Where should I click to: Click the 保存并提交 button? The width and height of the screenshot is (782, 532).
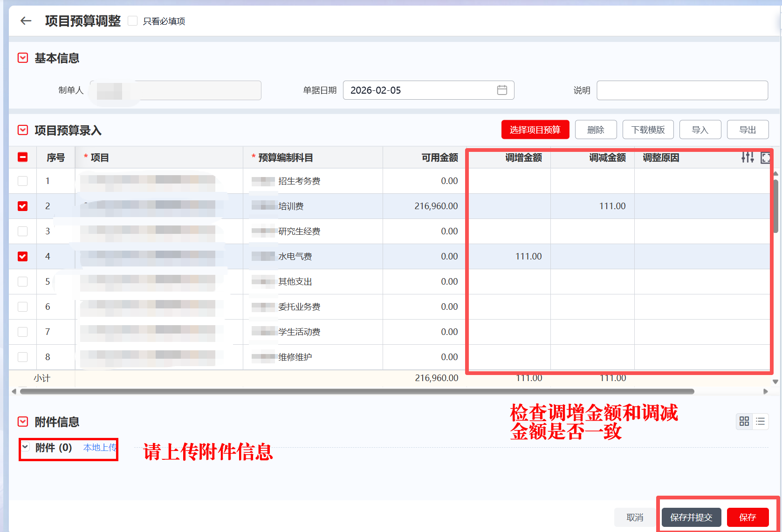click(691, 517)
